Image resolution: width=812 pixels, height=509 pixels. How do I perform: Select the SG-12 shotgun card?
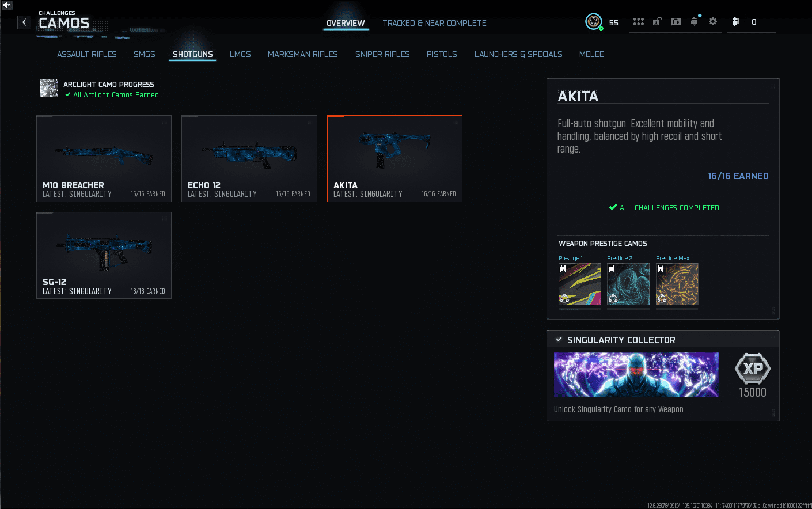(104, 255)
